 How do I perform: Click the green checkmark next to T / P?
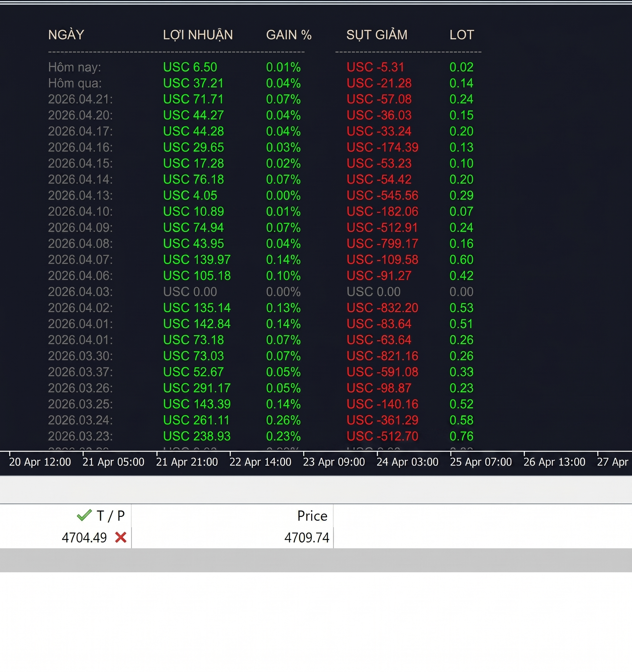(x=84, y=515)
